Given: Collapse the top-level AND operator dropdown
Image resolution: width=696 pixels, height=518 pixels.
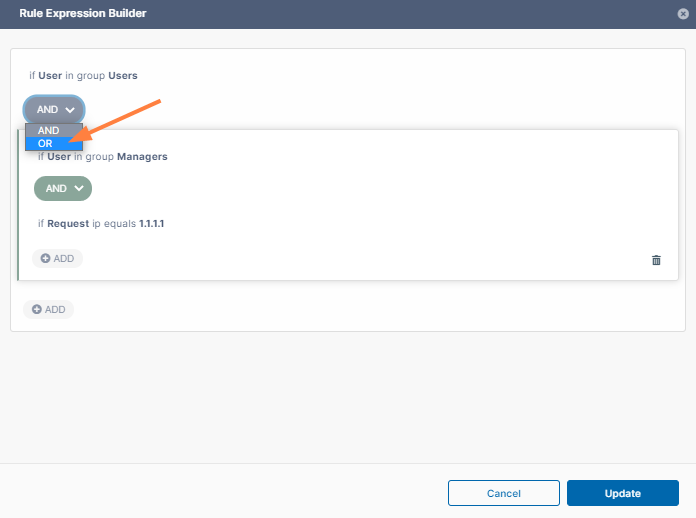Looking at the screenshot, I should coord(54,110).
